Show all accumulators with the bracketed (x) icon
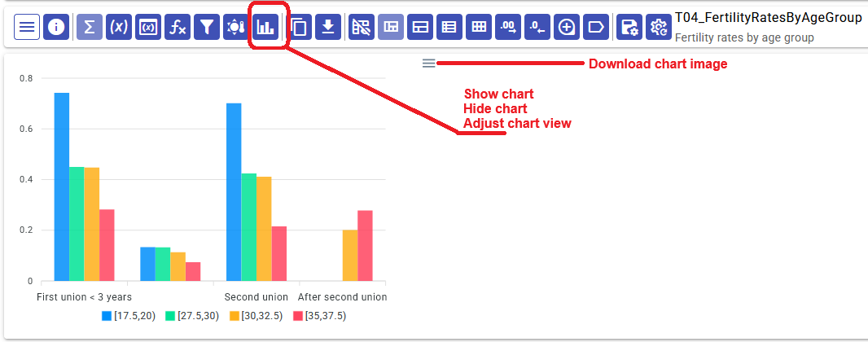The image size is (868, 342). pyautogui.click(x=148, y=27)
